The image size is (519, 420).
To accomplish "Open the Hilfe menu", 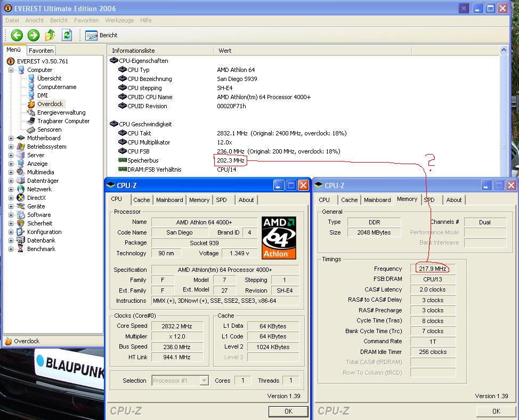I will point(145,20).
